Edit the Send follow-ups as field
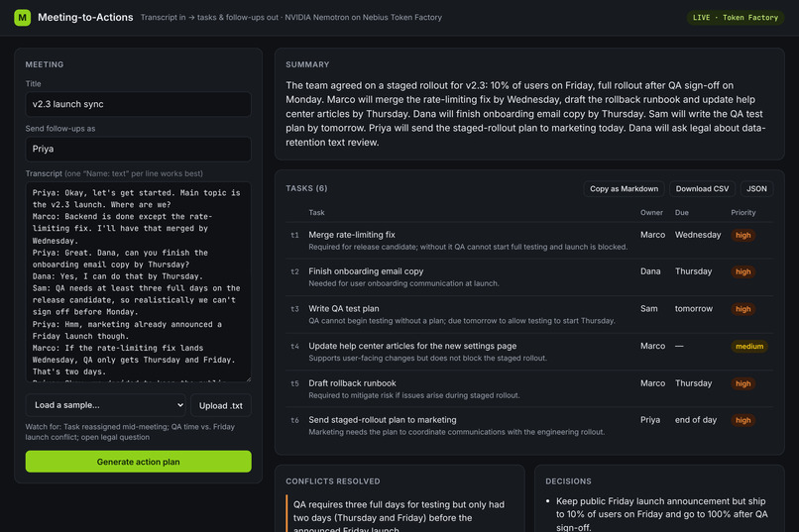The height and width of the screenshot is (532, 799). 138,149
